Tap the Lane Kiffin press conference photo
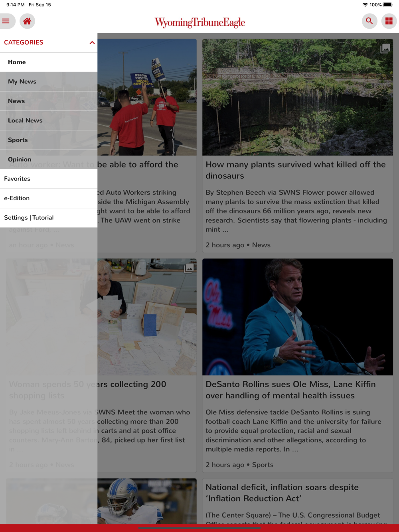Screen dimensions: 399x532 click(x=298, y=317)
